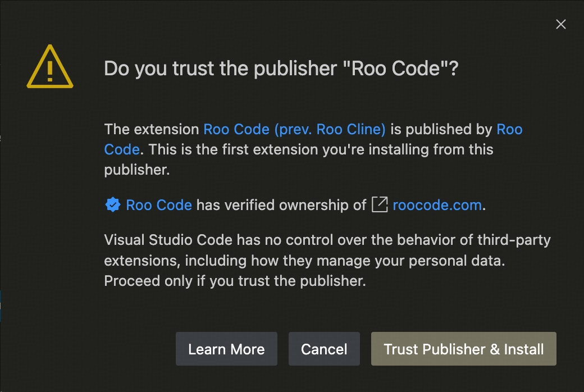
Task: Cancel the extension installation
Action: coord(324,349)
